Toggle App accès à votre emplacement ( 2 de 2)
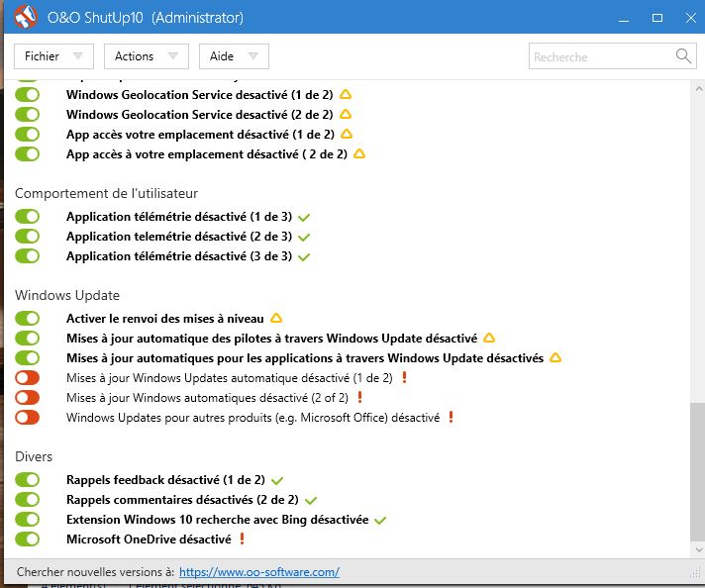The width and height of the screenshot is (705, 588). pyautogui.click(x=27, y=153)
